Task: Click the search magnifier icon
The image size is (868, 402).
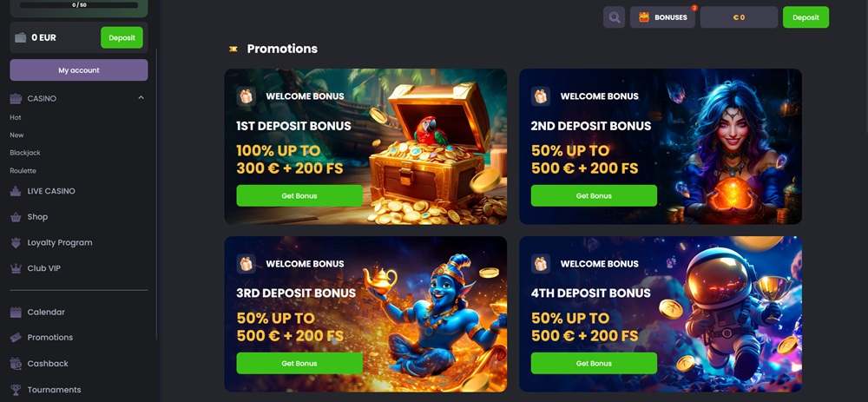Action: pos(614,17)
